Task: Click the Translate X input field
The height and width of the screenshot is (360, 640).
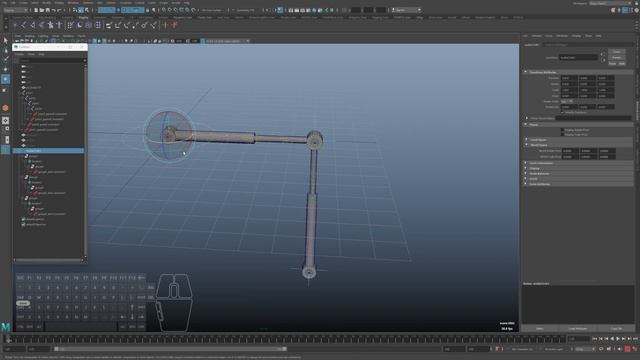Action: click(x=569, y=78)
